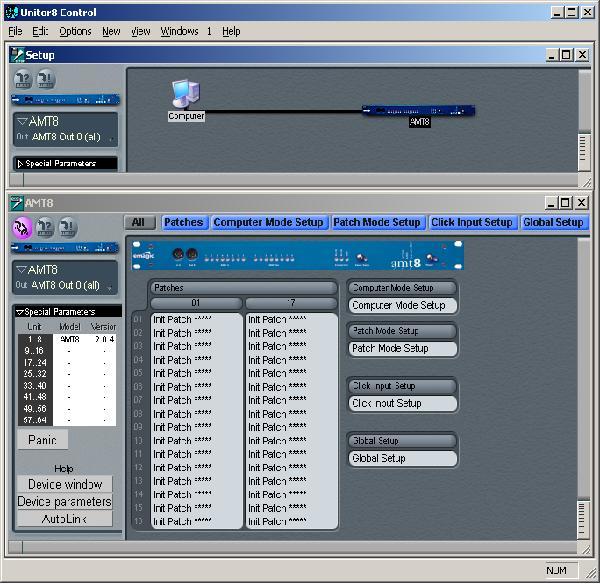
Task: Click the Unitor8 Control app title icon
Action: click(11, 12)
